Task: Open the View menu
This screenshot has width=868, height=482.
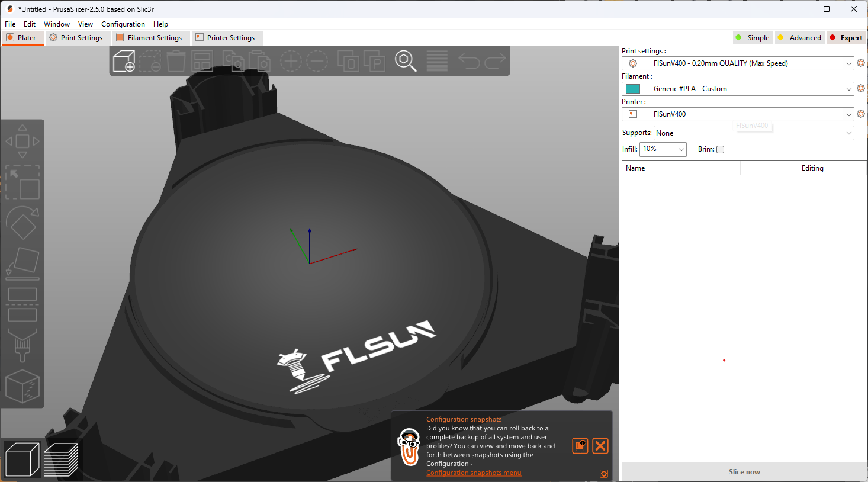Action: pyautogui.click(x=85, y=24)
